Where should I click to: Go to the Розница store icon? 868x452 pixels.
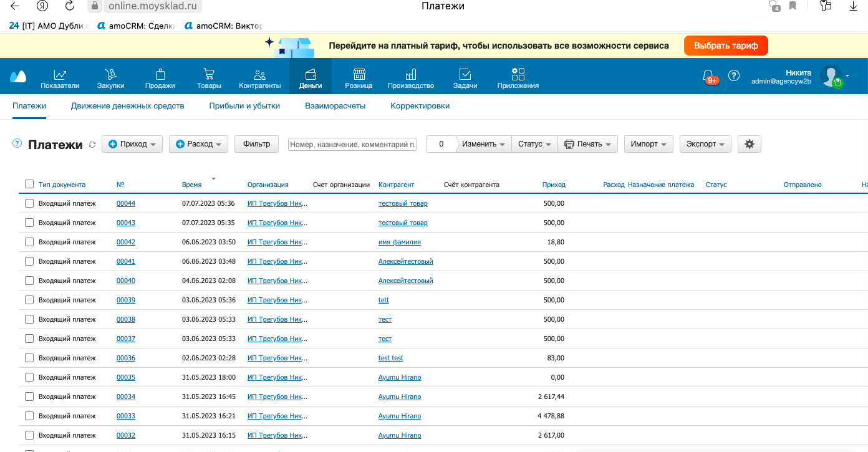pyautogui.click(x=359, y=74)
